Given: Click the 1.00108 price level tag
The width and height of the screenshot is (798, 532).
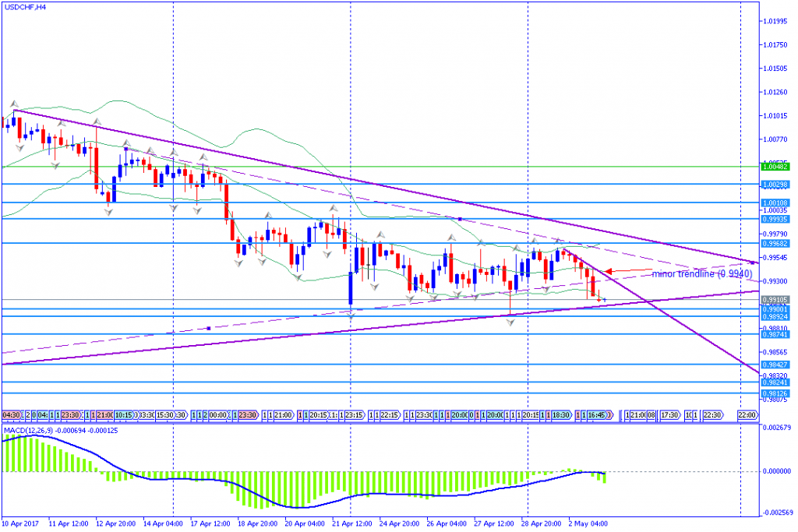Looking at the screenshot, I should (775, 203).
